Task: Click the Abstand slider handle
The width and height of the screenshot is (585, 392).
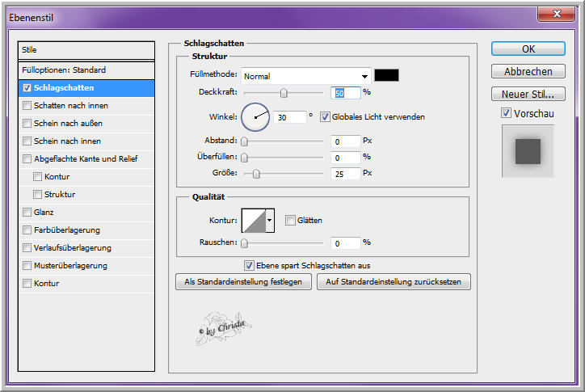Action: pos(244,141)
